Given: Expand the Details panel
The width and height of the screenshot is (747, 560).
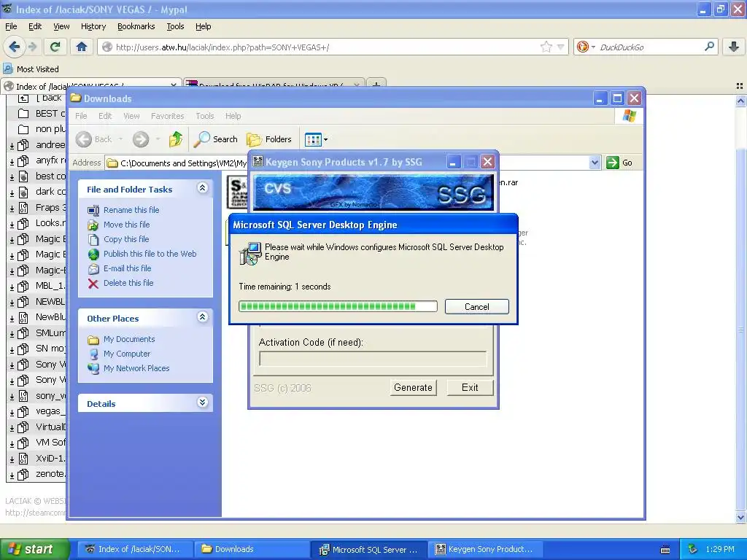Looking at the screenshot, I should click(203, 402).
